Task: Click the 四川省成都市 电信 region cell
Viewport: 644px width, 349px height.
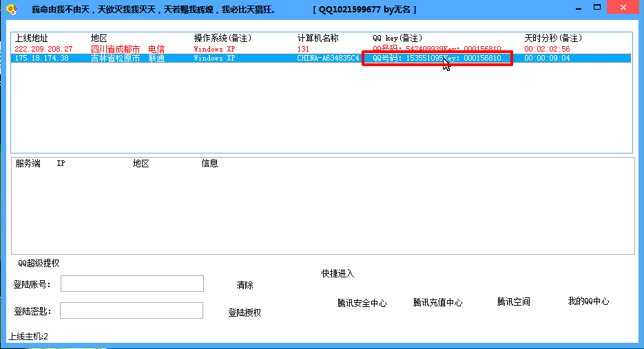Action: [127, 49]
